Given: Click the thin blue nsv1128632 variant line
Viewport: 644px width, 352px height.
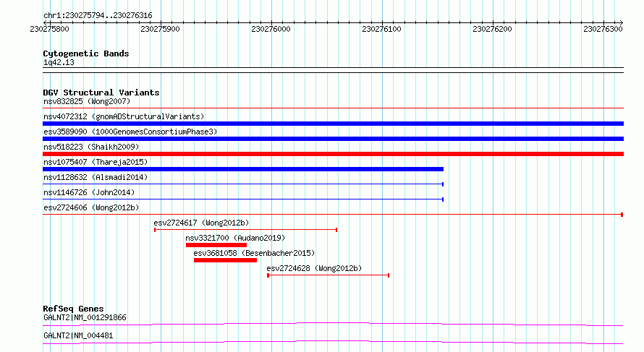Looking at the screenshot, I should tap(243, 184).
